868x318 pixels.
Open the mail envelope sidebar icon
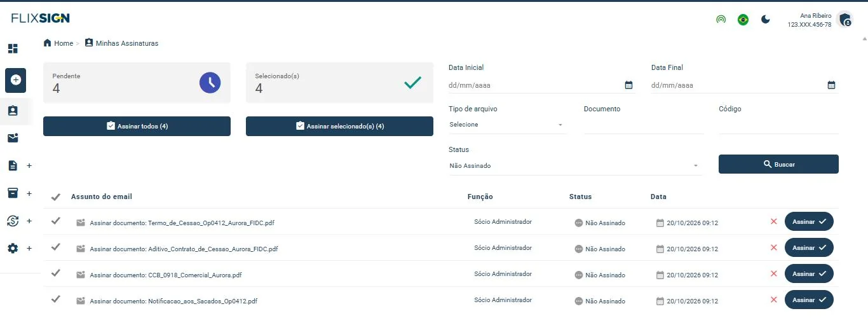tap(13, 138)
